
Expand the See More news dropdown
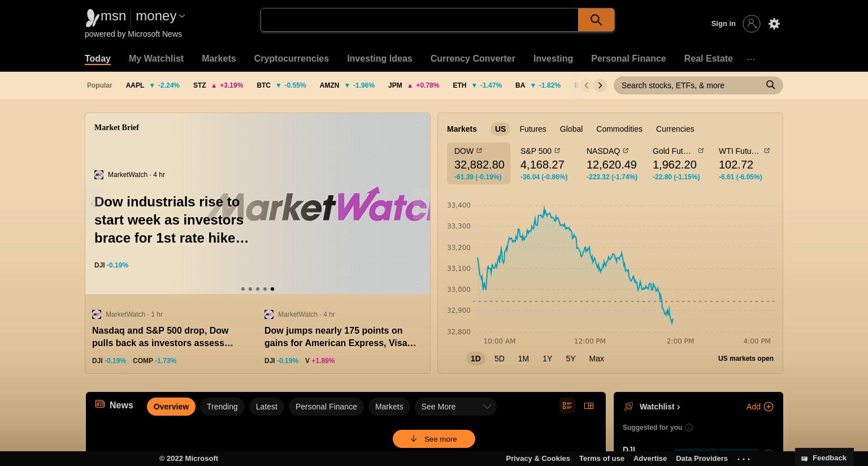[x=455, y=407]
